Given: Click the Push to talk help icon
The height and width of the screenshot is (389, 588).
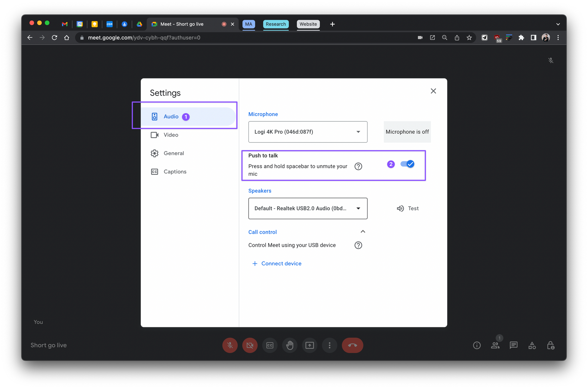Looking at the screenshot, I should pos(358,166).
